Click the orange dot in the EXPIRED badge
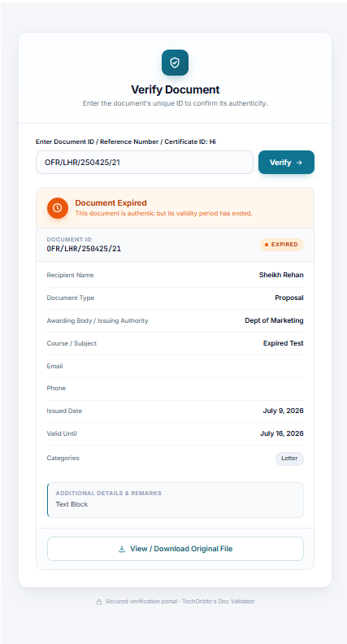Image resolution: width=347 pixels, height=644 pixels. coord(266,245)
